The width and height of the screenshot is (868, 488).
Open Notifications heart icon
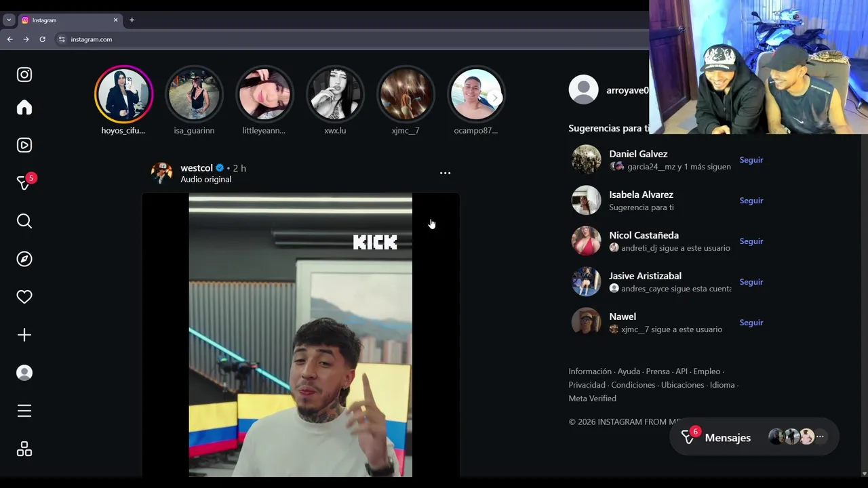pos(24,297)
